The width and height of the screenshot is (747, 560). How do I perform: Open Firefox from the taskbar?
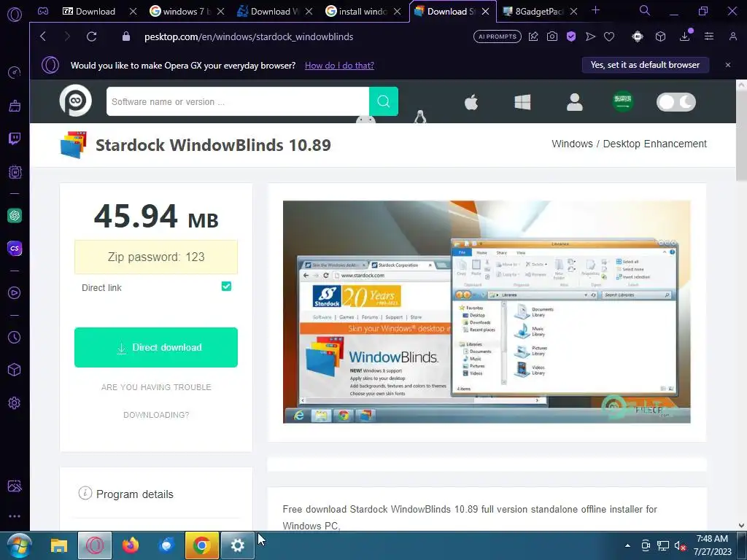coord(130,545)
